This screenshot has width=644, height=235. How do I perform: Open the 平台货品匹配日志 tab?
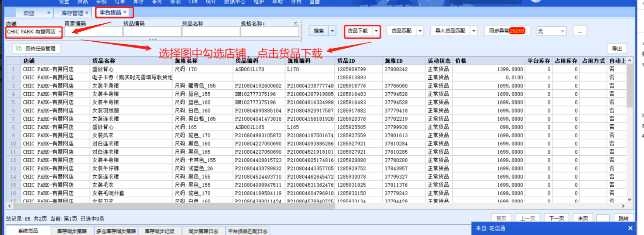[248, 231]
